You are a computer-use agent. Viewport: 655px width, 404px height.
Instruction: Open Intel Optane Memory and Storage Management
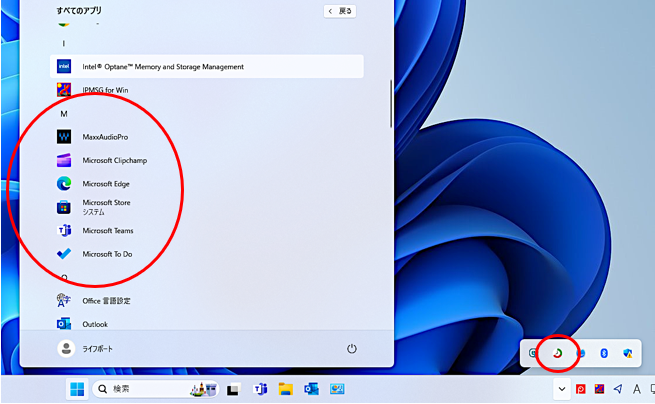pos(207,66)
